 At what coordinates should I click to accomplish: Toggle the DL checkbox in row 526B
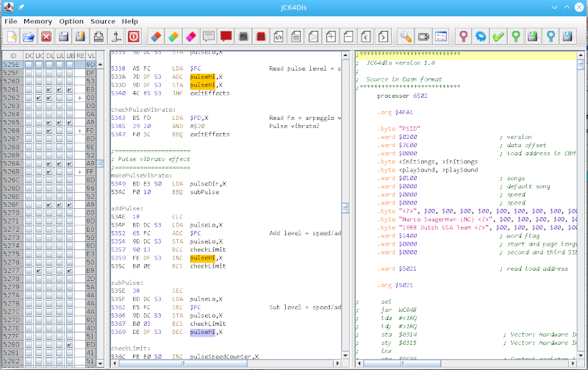pos(49,171)
